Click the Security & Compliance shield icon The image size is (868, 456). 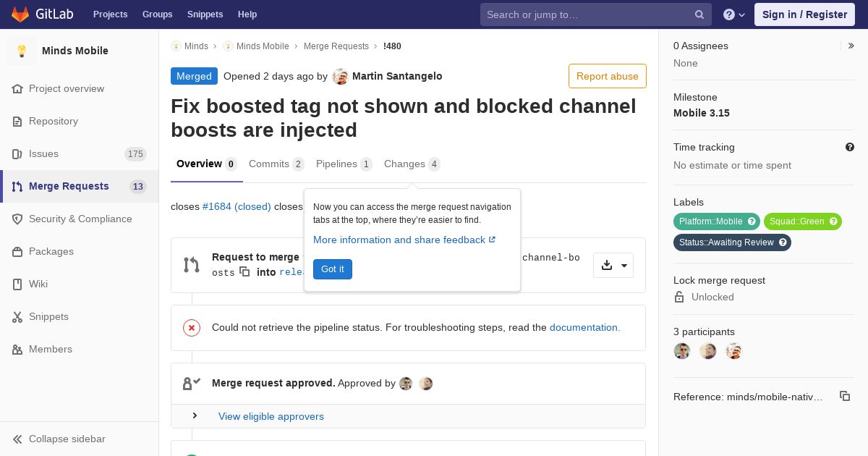tap(17, 219)
